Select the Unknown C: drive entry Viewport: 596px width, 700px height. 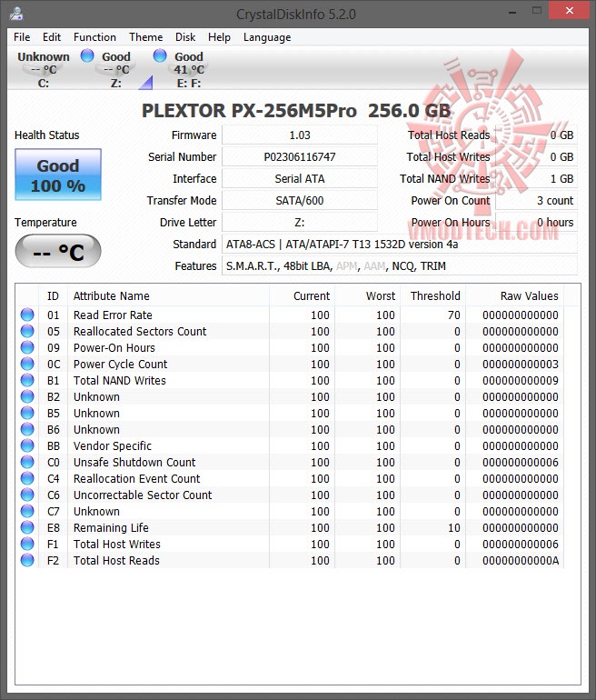44,70
